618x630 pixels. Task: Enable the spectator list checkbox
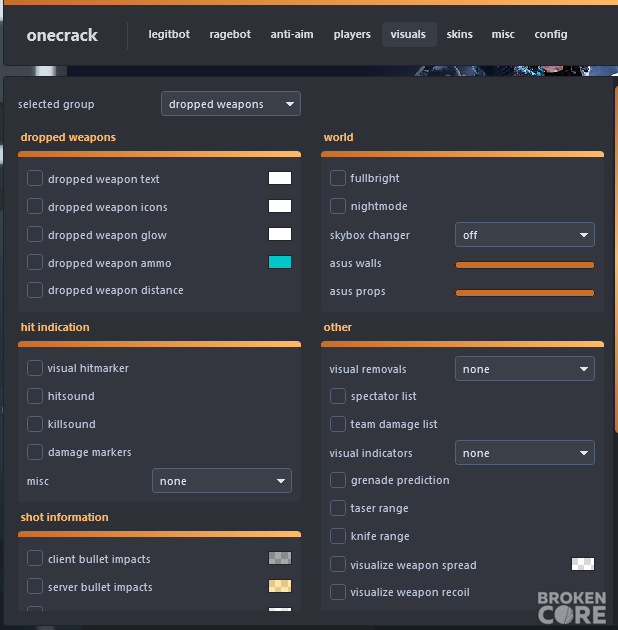[338, 396]
